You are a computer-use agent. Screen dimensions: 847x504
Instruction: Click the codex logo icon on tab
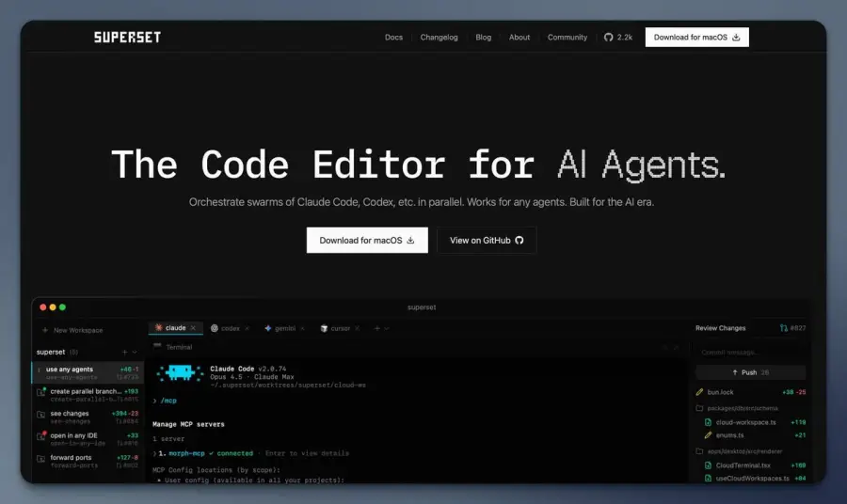pyautogui.click(x=214, y=328)
